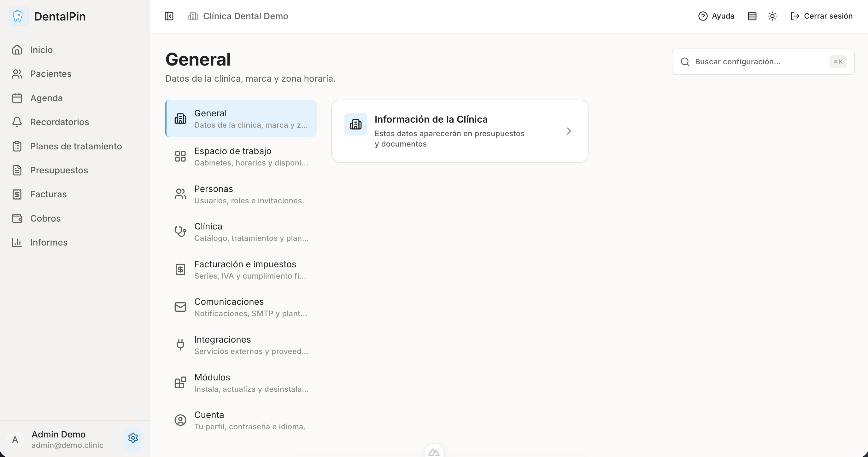Click the Ayuda question mark icon
The width and height of the screenshot is (868, 457).
702,16
